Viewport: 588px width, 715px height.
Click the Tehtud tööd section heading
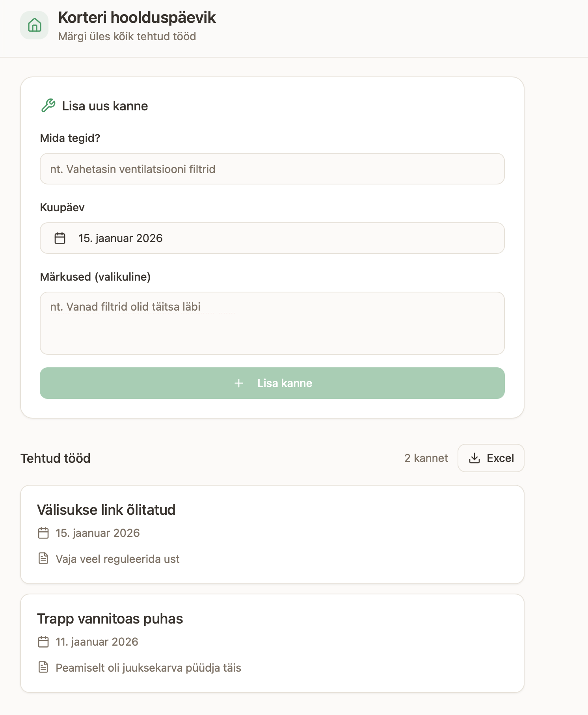[56, 458]
